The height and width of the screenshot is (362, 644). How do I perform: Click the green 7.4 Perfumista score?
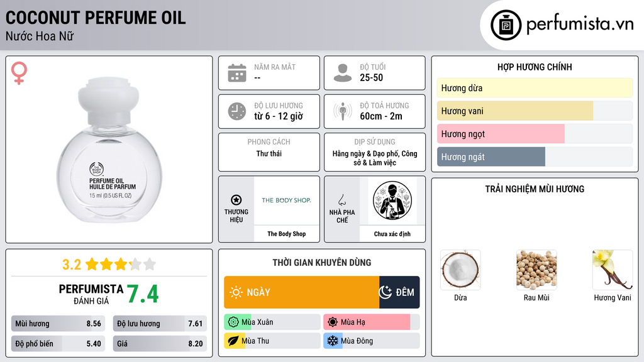(x=143, y=294)
